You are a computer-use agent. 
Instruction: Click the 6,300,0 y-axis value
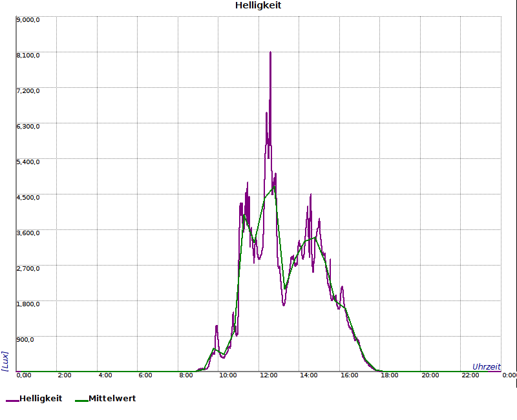click(28, 127)
